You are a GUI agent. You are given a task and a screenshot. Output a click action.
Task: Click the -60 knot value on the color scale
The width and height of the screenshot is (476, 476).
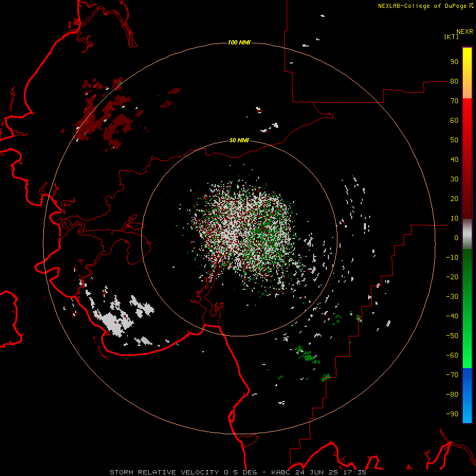click(x=452, y=355)
